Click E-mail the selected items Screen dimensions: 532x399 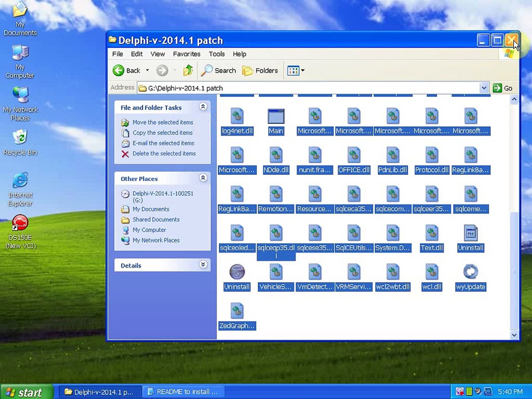(163, 143)
